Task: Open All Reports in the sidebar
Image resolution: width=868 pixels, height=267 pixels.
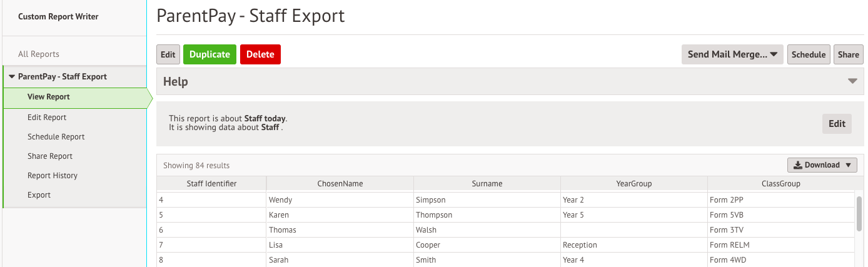Action: click(x=39, y=54)
